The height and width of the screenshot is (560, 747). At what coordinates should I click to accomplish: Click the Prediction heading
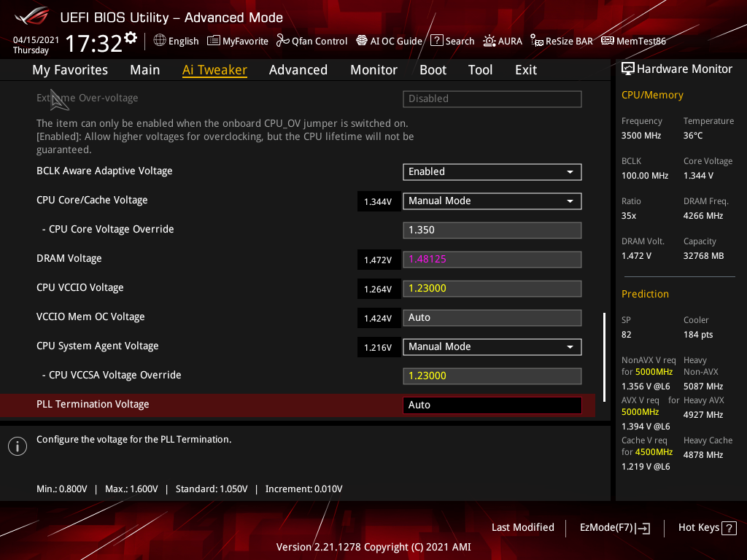tap(645, 294)
